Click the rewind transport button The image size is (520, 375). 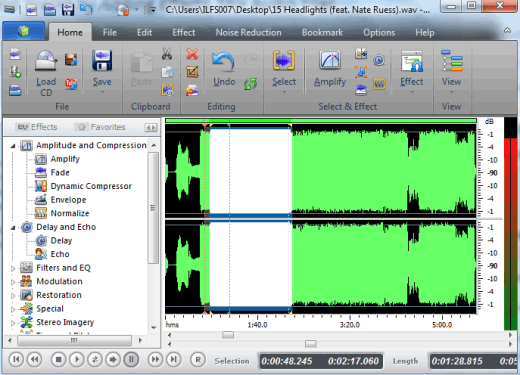click(34, 359)
